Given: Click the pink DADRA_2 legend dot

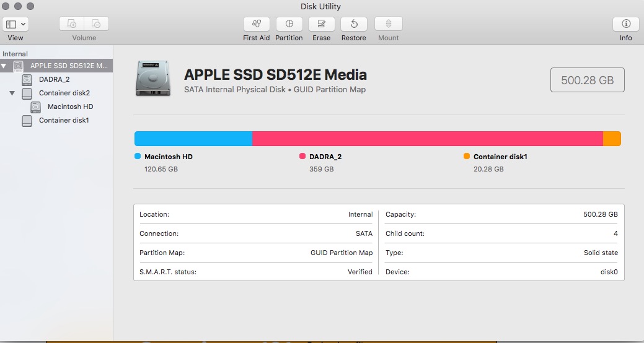Looking at the screenshot, I should [302, 156].
